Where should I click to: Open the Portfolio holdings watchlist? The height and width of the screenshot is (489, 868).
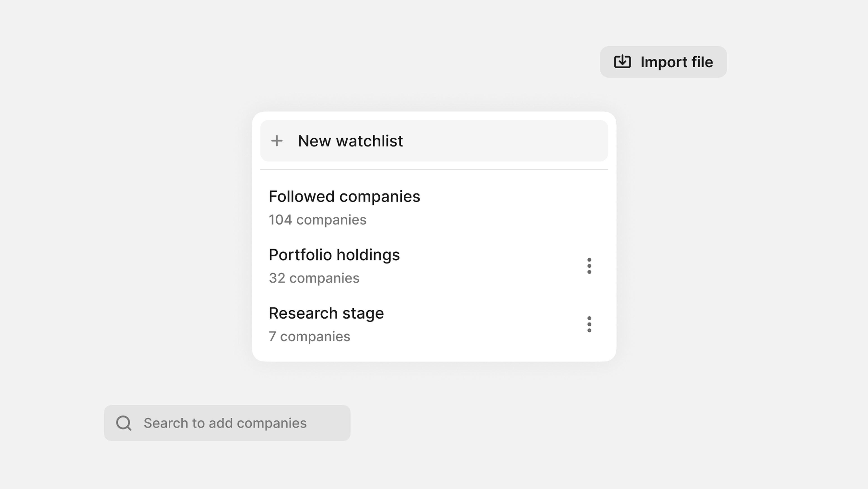pos(334,255)
